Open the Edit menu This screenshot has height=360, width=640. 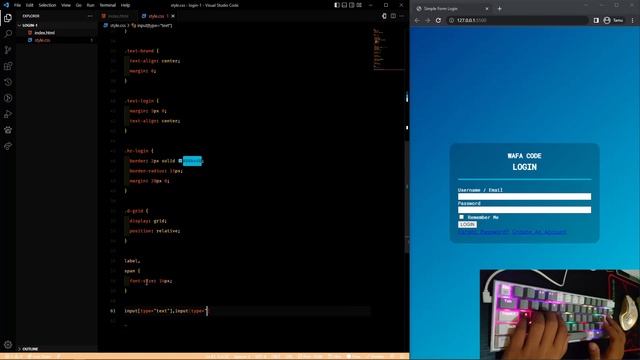coord(29,5)
